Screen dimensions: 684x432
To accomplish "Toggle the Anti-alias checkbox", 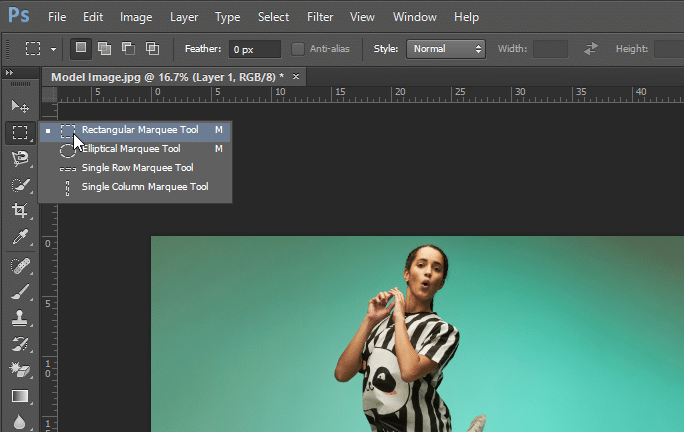I will pyautogui.click(x=298, y=49).
